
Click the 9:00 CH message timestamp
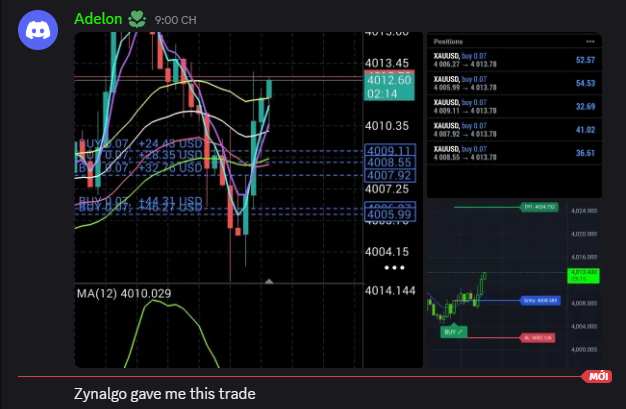pos(175,20)
